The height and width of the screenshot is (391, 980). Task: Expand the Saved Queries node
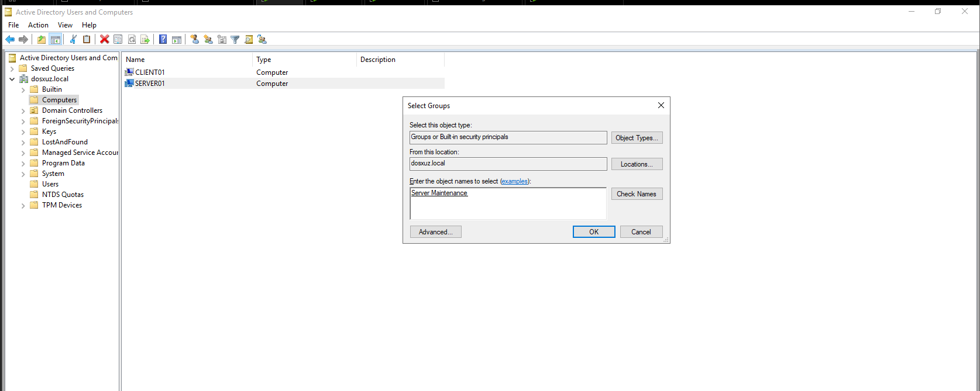[x=12, y=68]
